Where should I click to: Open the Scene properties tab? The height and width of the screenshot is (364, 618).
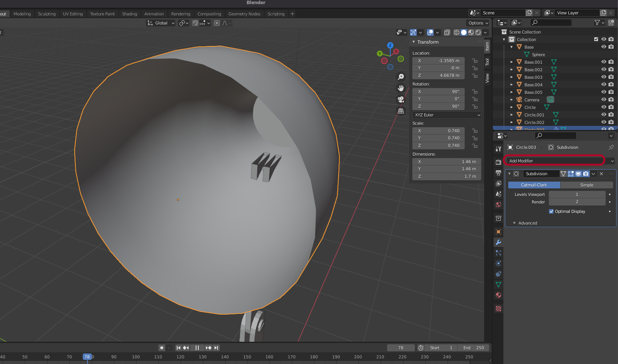click(x=498, y=194)
